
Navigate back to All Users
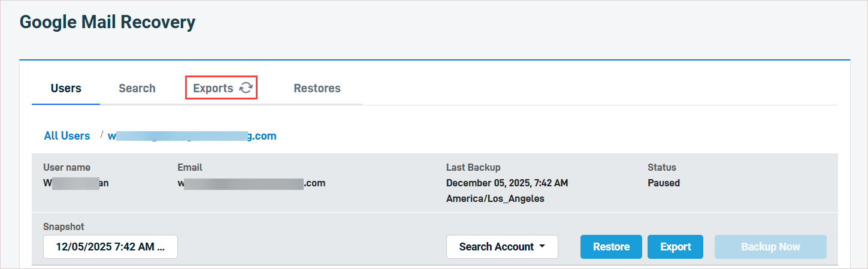coord(67,136)
